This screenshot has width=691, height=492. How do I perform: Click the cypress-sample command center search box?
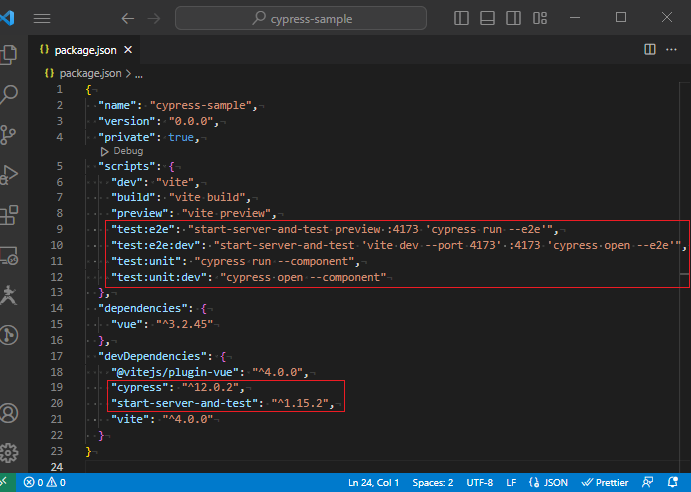click(301, 18)
